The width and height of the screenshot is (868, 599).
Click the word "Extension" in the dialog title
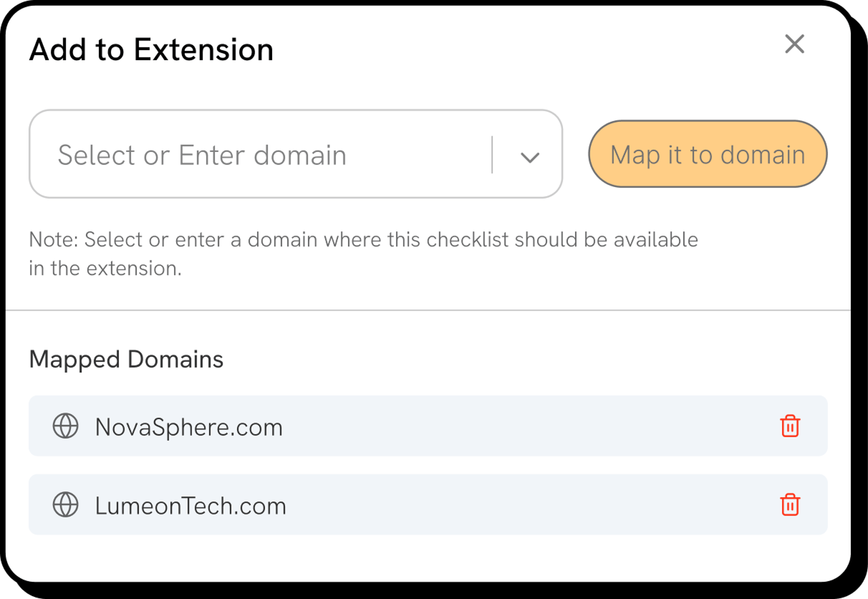click(x=203, y=50)
